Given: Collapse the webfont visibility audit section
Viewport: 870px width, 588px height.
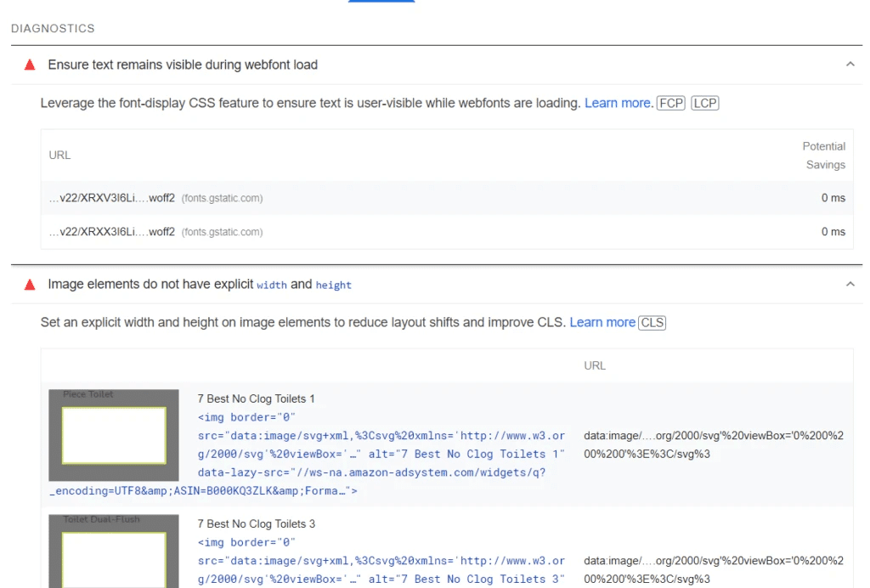Looking at the screenshot, I should coord(851,62).
